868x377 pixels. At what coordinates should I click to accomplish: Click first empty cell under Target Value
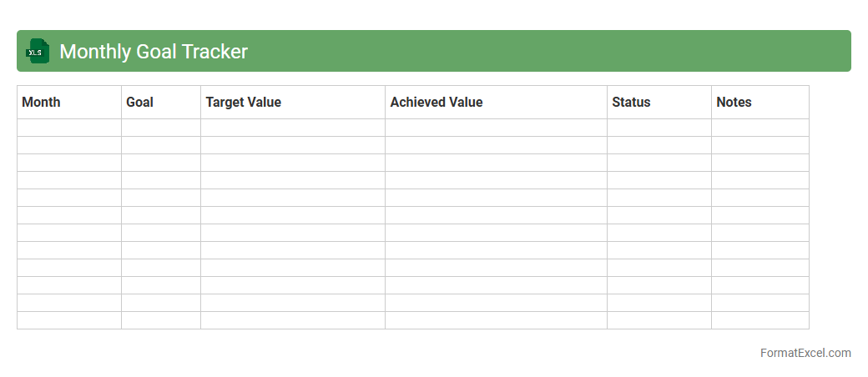click(292, 128)
